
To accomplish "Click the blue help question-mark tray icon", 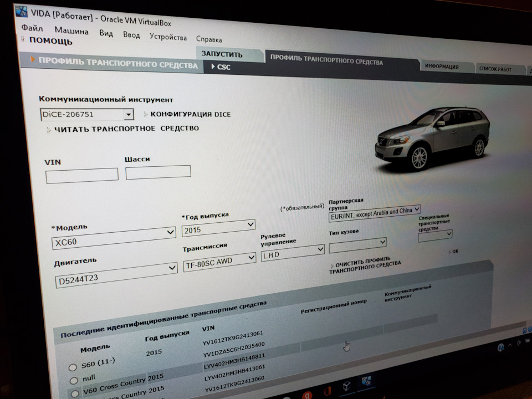I will tap(500, 347).
